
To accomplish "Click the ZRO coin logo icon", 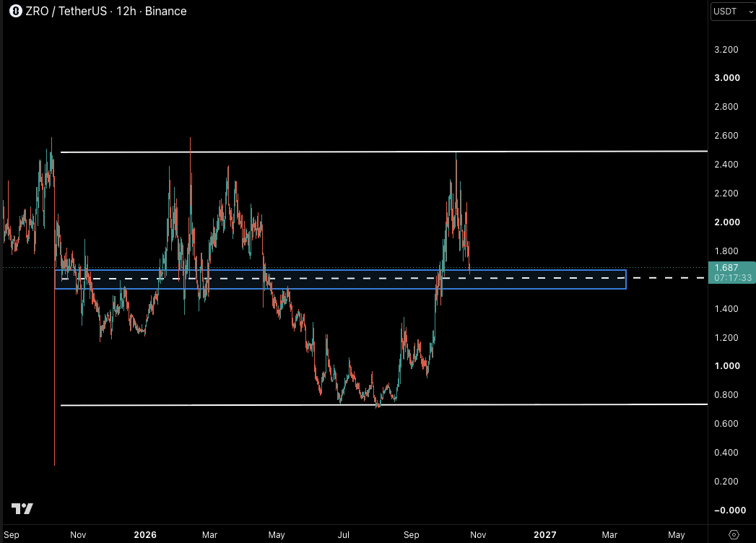I will click(x=16, y=11).
